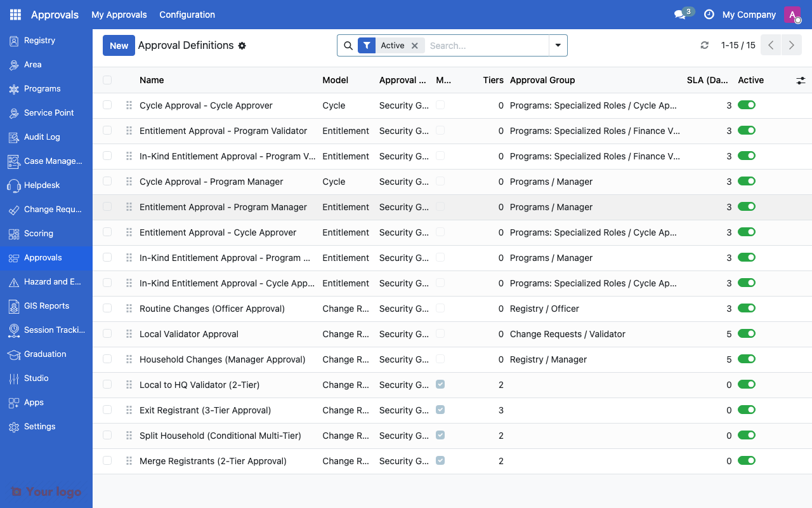This screenshot has height=508, width=812.
Task: Select checkbox for Routine Changes (Officer Approval)
Action: click(107, 309)
